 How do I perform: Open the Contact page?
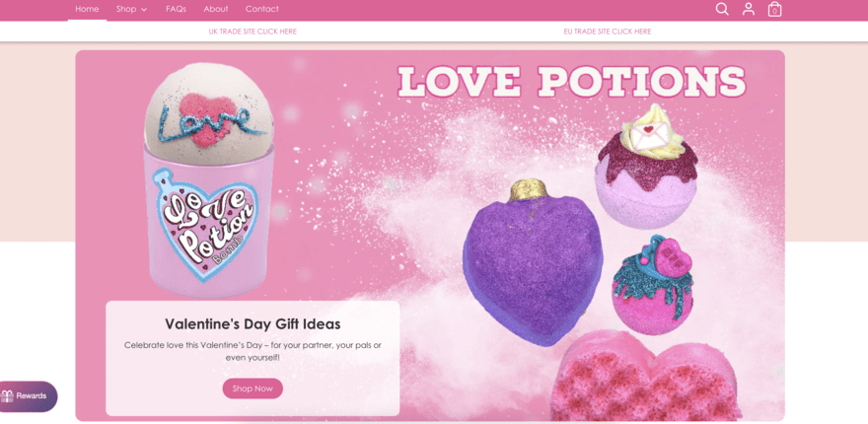click(261, 9)
